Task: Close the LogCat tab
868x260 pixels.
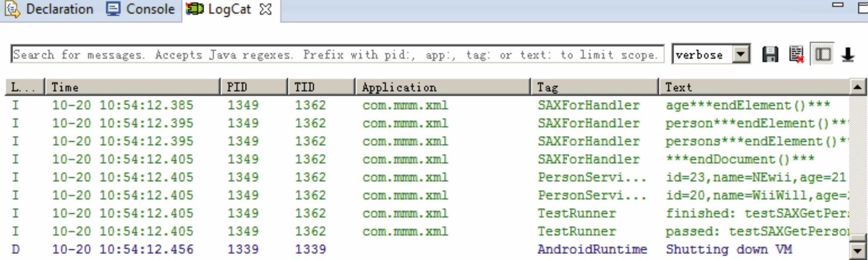Action: tap(265, 9)
